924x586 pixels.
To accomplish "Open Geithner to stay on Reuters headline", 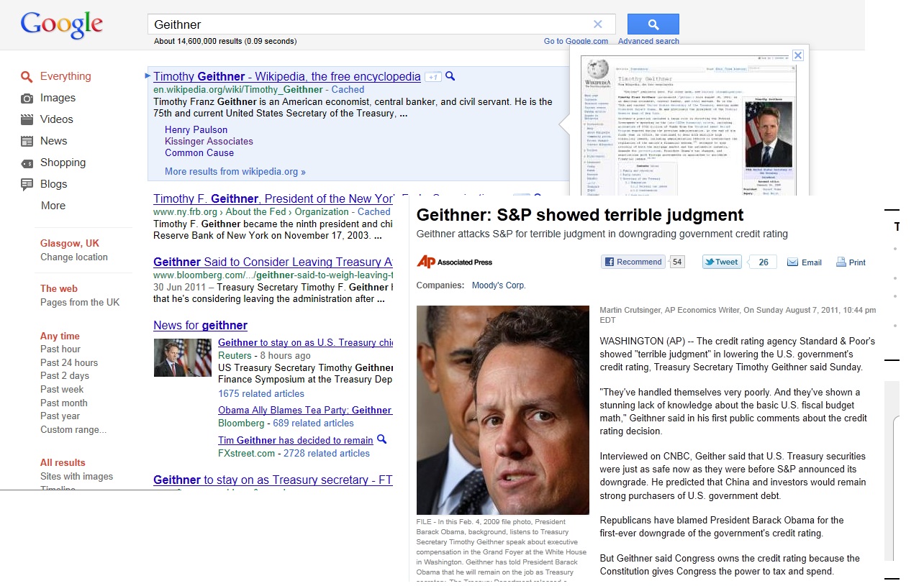I will coord(305,343).
